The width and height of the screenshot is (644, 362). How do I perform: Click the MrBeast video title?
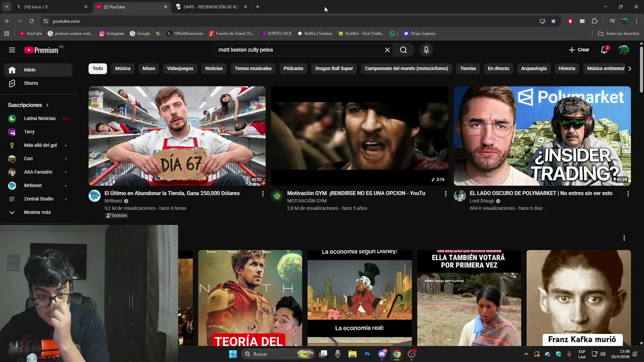coord(172,193)
